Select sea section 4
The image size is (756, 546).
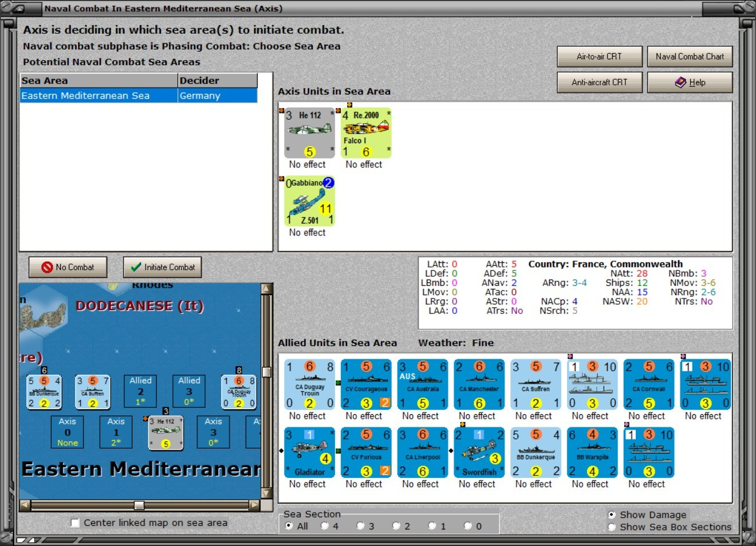(325, 526)
